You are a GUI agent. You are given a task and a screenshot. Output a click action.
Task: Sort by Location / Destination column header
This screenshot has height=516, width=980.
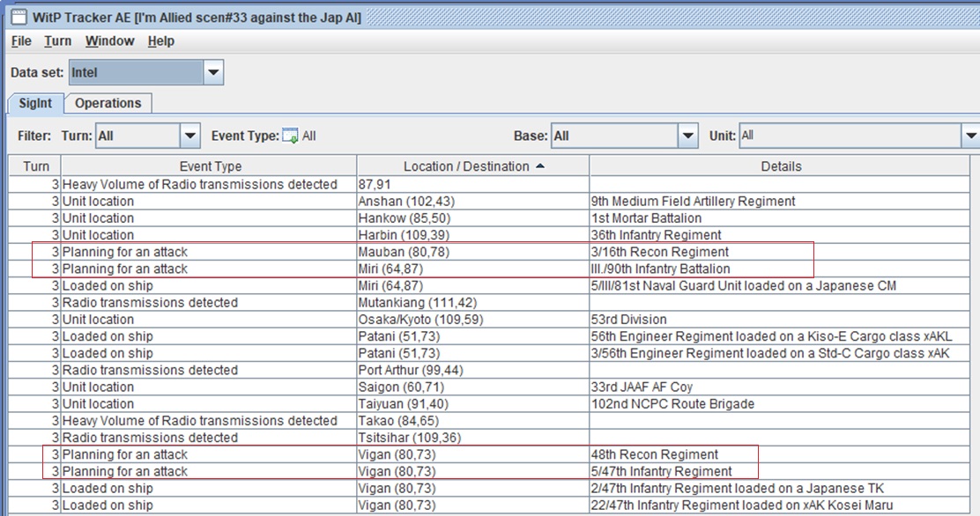click(473, 166)
